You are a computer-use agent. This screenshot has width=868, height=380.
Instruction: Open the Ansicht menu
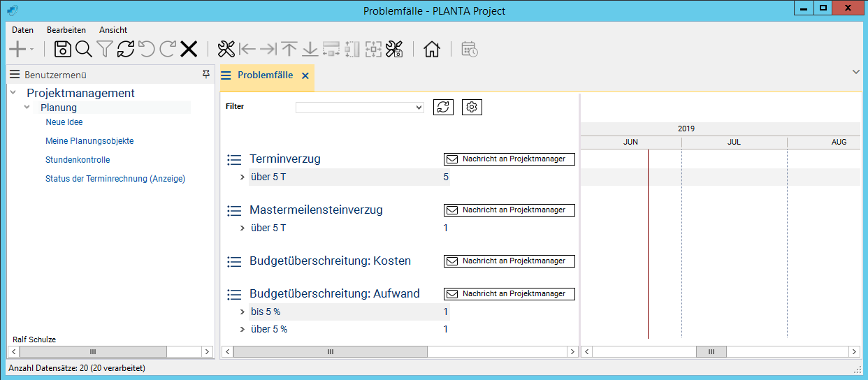[x=113, y=30]
